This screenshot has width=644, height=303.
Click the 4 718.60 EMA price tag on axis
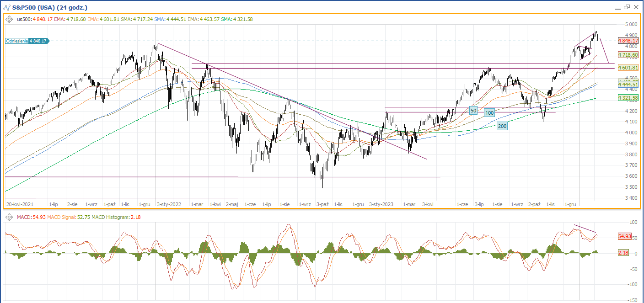point(628,55)
